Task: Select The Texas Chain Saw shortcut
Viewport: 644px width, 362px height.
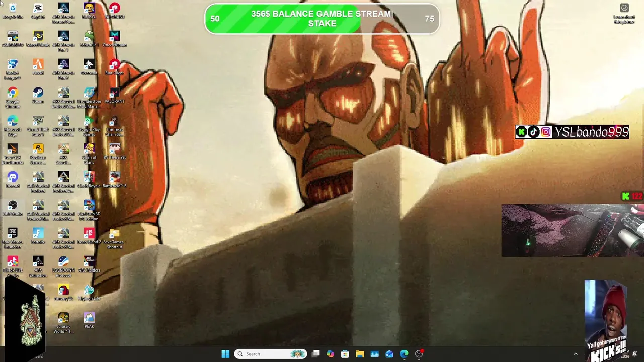Action: [x=115, y=126]
